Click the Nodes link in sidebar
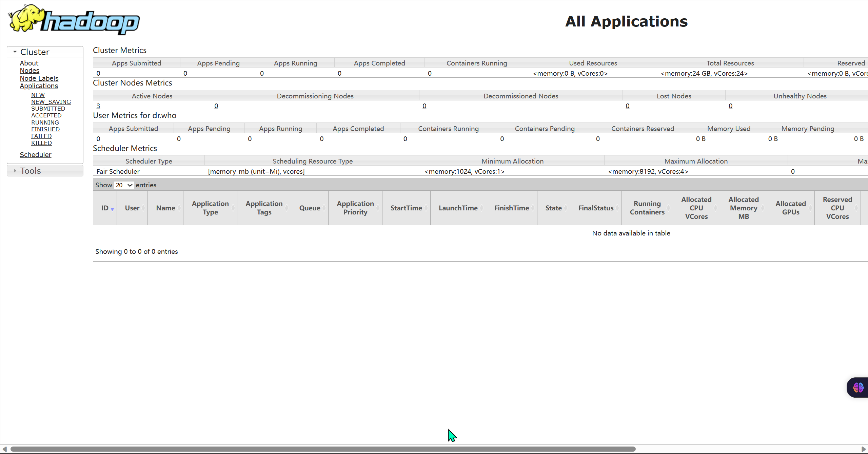The image size is (868, 454). (x=29, y=71)
